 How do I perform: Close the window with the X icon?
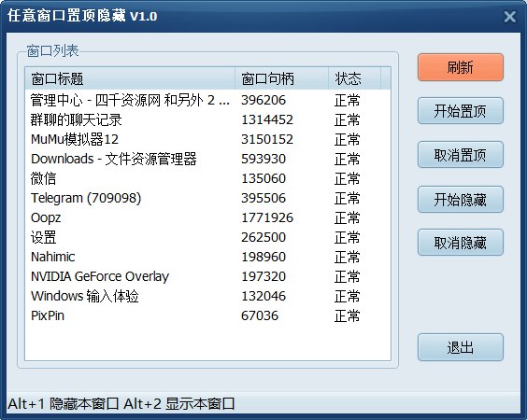coord(510,16)
